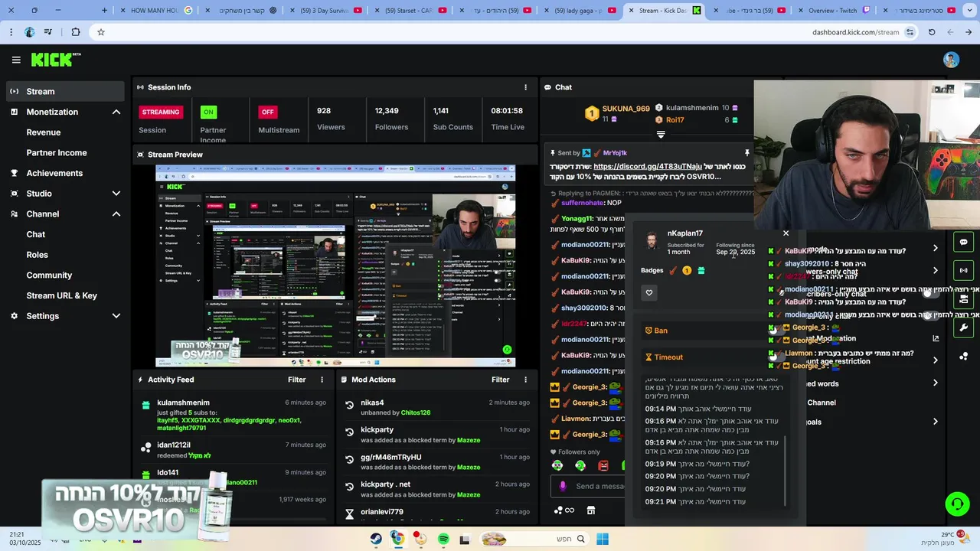Image resolution: width=980 pixels, height=551 pixels.
Task: Open Roles under Channel
Action: [38, 255]
